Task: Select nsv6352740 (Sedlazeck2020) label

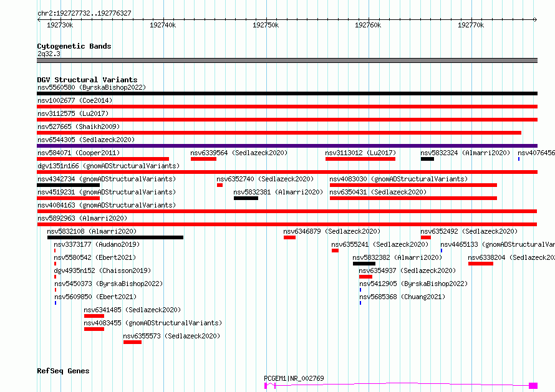Action: coord(265,179)
